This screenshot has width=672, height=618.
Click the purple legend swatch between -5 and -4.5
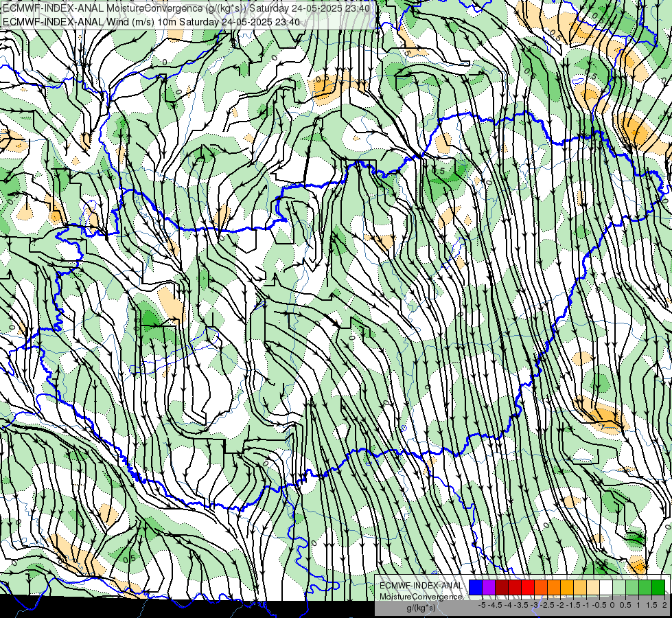click(489, 588)
